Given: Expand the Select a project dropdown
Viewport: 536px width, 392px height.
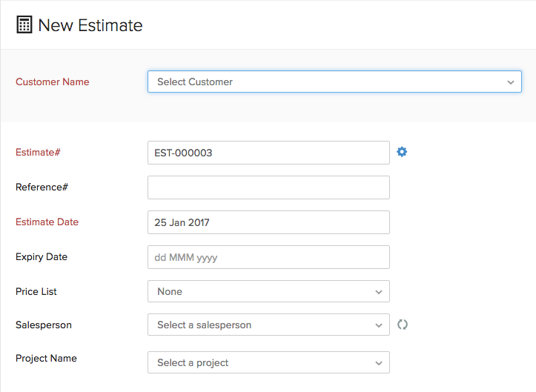Looking at the screenshot, I should 268,362.
